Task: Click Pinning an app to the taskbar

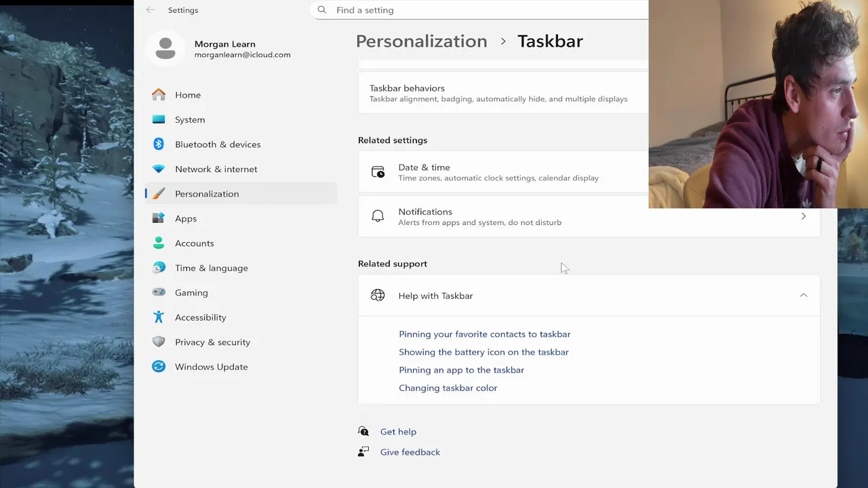Action: 461,370
